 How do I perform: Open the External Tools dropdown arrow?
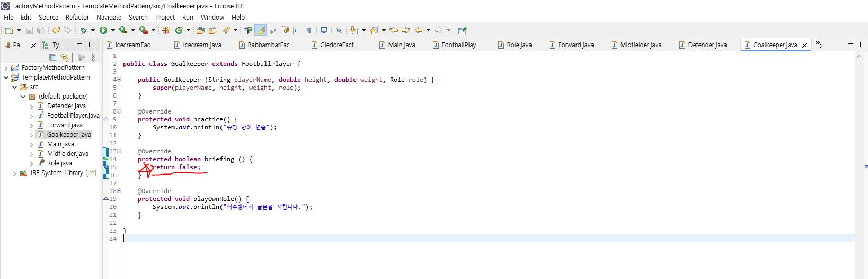click(x=153, y=30)
